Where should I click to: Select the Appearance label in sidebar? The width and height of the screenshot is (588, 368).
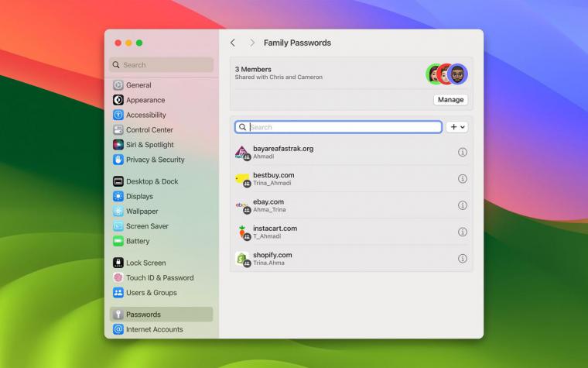[145, 100]
